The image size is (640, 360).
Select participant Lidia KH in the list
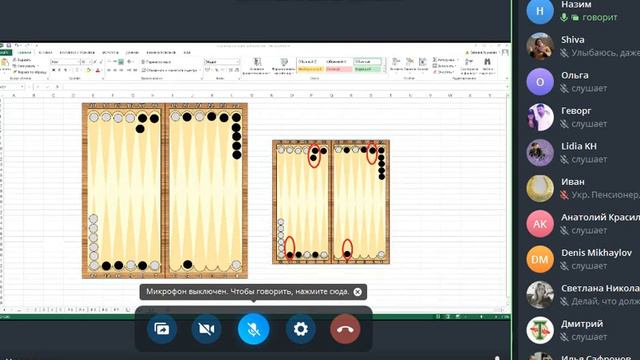click(x=579, y=153)
